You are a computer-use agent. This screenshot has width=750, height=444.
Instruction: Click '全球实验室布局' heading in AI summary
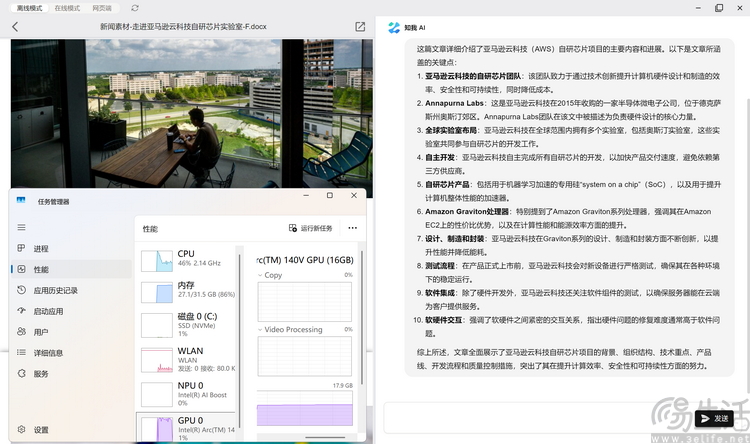(x=451, y=130)
